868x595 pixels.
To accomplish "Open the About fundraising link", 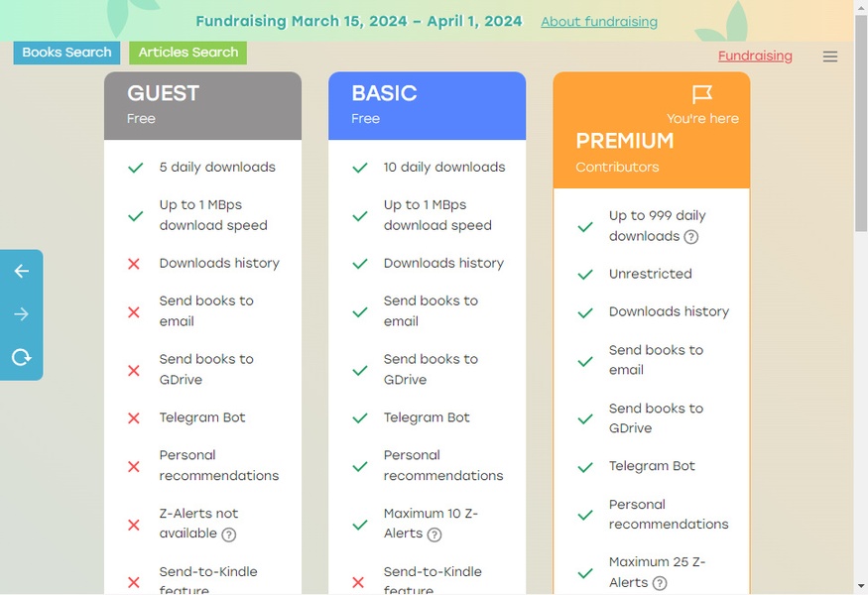I will tap(599, 22).
